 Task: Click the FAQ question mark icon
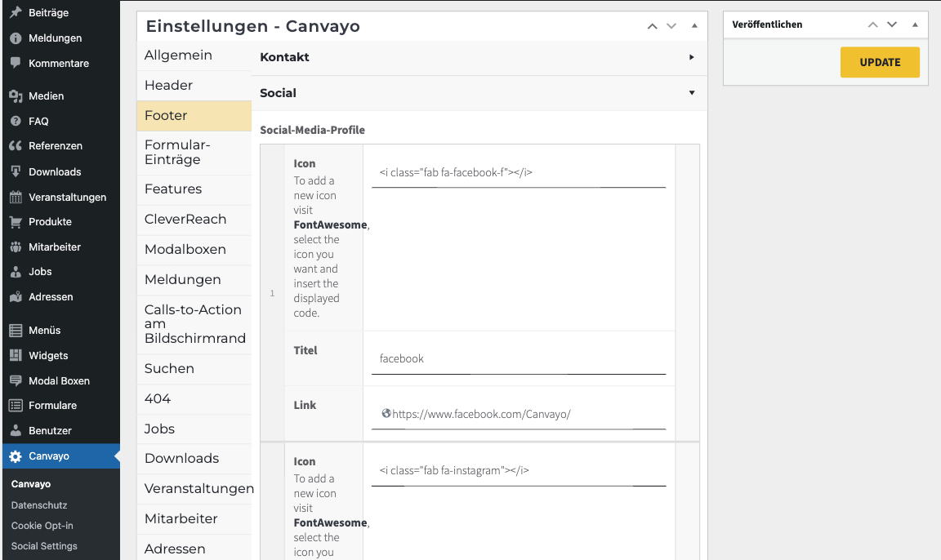click(16, 121)
